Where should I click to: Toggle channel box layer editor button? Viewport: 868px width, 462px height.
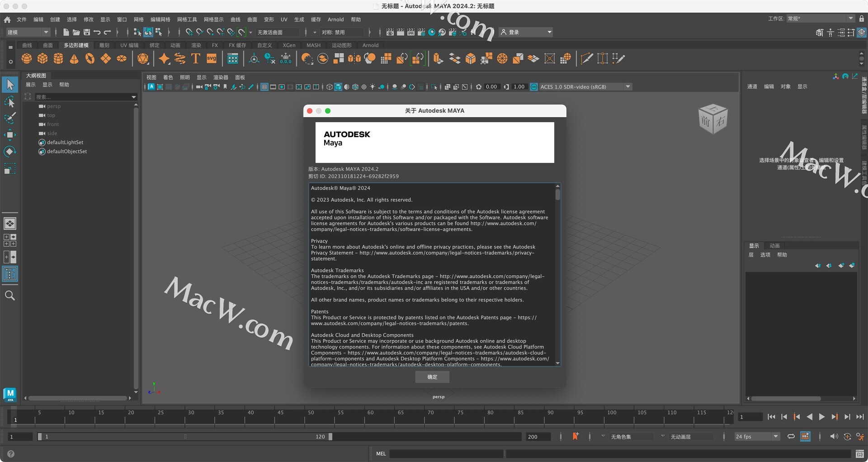[862, 33]
